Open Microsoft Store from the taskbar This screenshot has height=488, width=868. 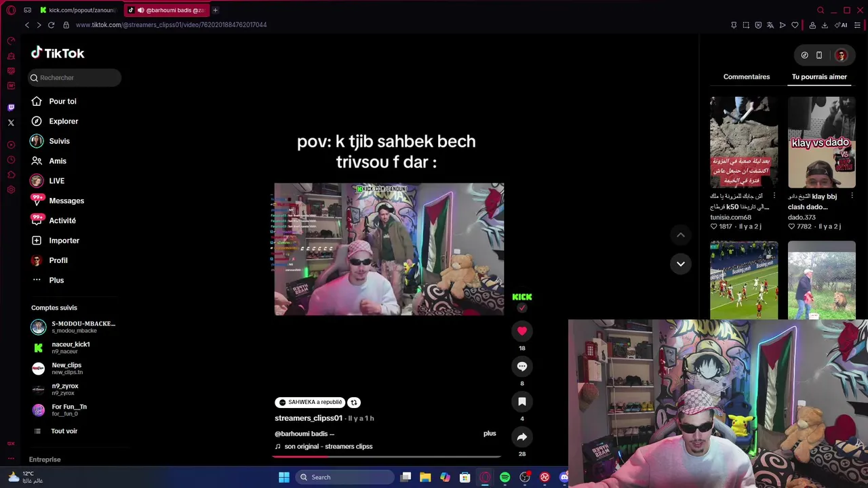coord(465,477)
